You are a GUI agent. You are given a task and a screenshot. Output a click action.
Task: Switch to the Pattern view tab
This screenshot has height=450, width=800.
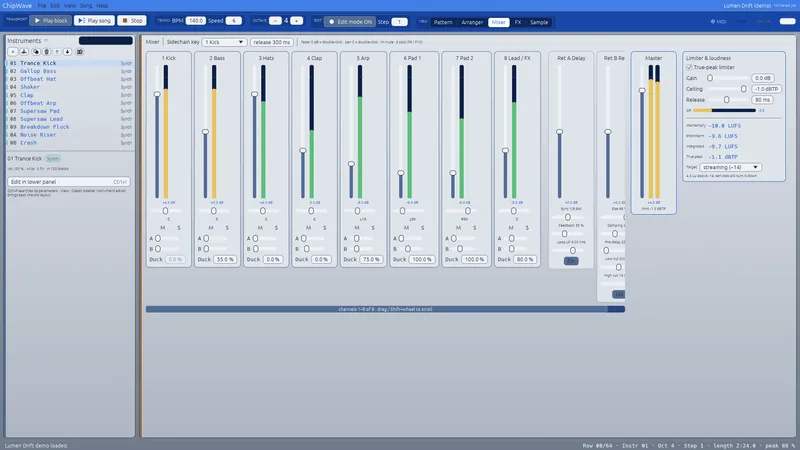tap(443, 22)
